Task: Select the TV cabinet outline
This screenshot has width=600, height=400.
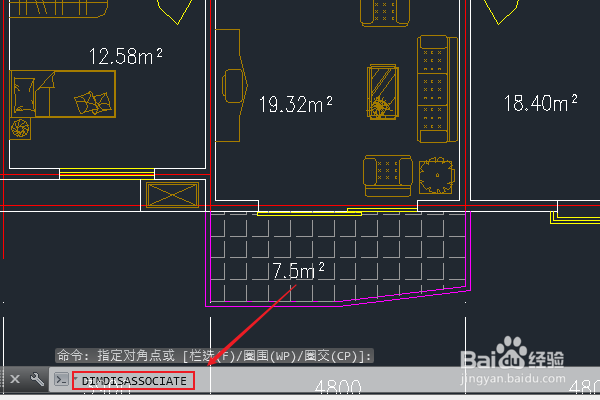Action: click(232, 85)
